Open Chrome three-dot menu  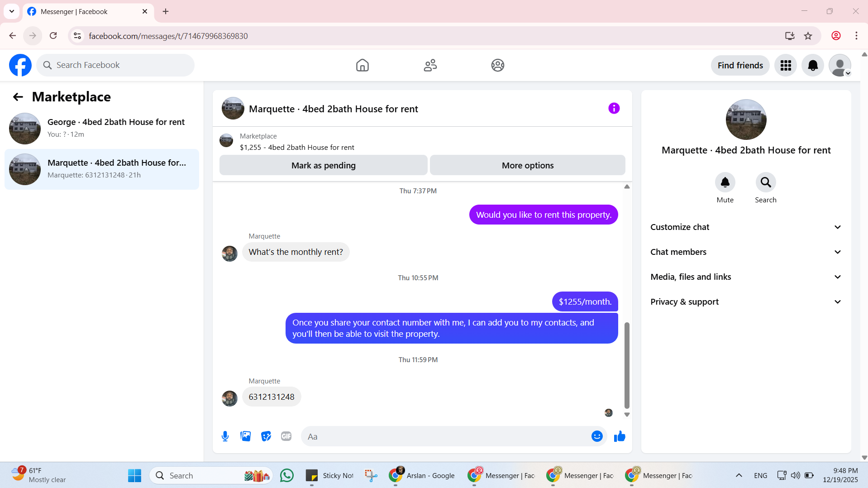point(856,36)
